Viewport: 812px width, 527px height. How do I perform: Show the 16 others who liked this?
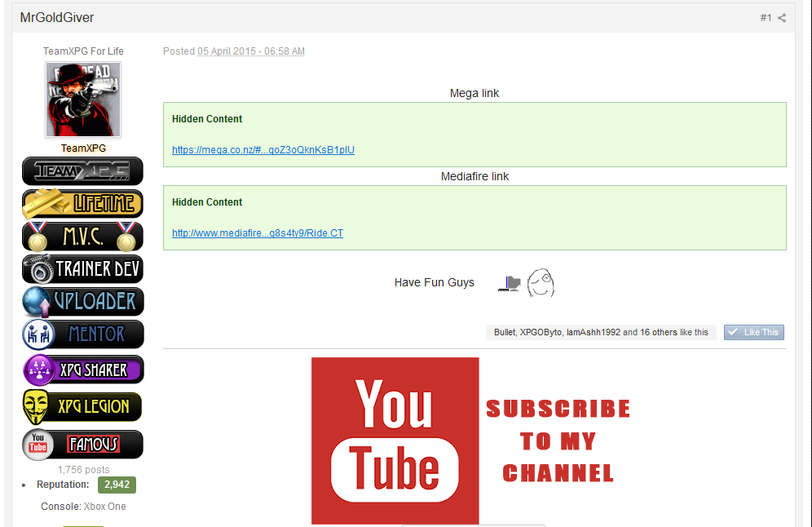click(x=659, y=332)
